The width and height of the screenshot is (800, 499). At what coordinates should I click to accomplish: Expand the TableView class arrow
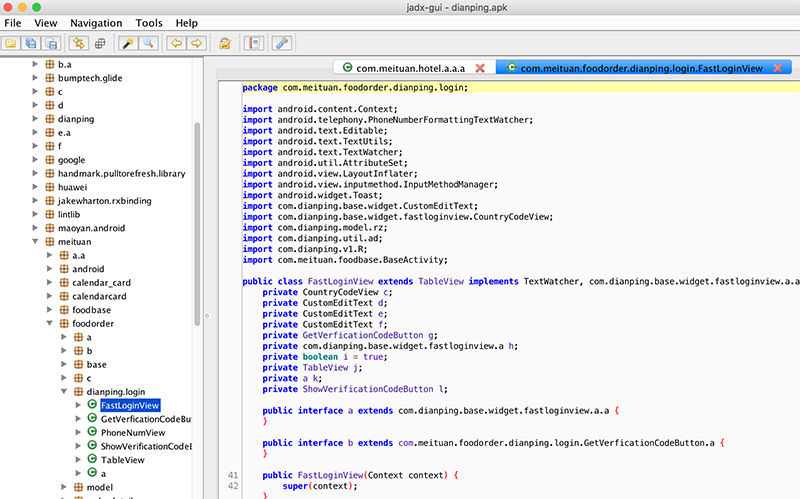(78, 459)
